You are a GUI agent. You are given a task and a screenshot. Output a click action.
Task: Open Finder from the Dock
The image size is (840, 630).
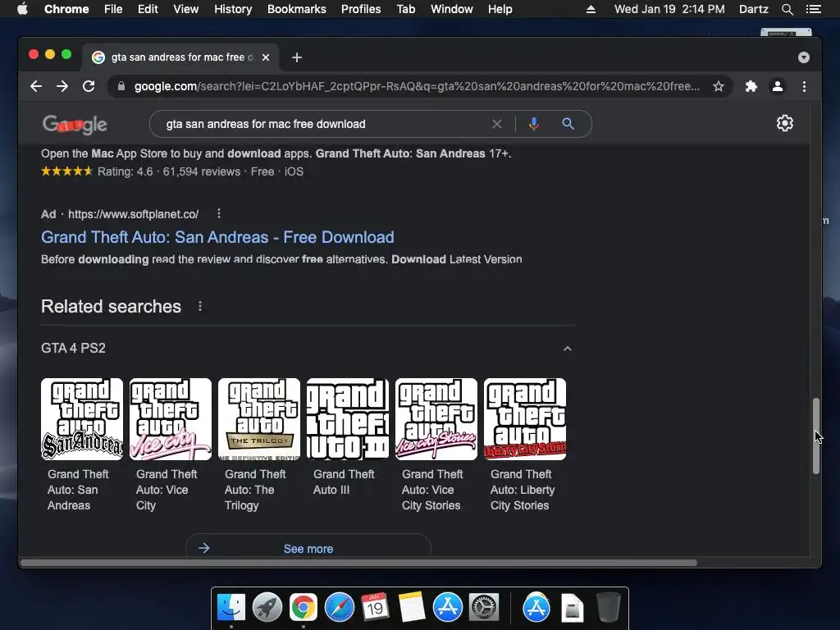(x=231, y=608)
